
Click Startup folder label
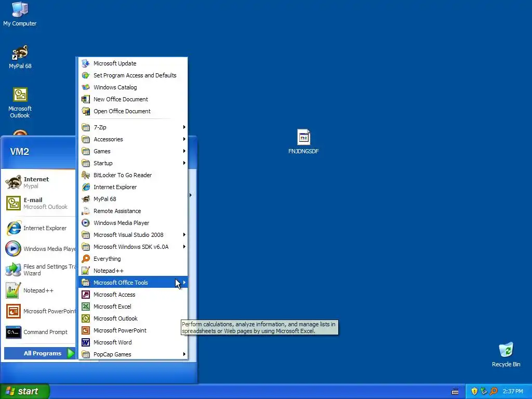[103, 163]
